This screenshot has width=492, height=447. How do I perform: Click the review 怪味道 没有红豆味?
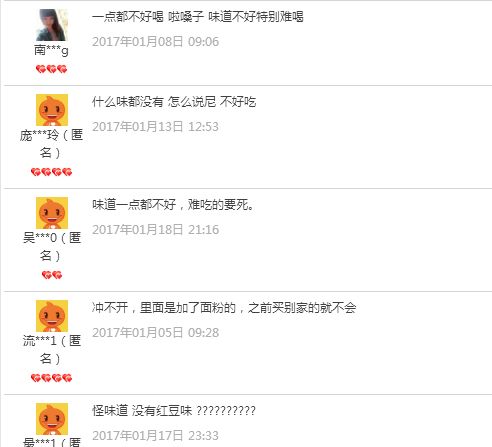click(174, 410)
